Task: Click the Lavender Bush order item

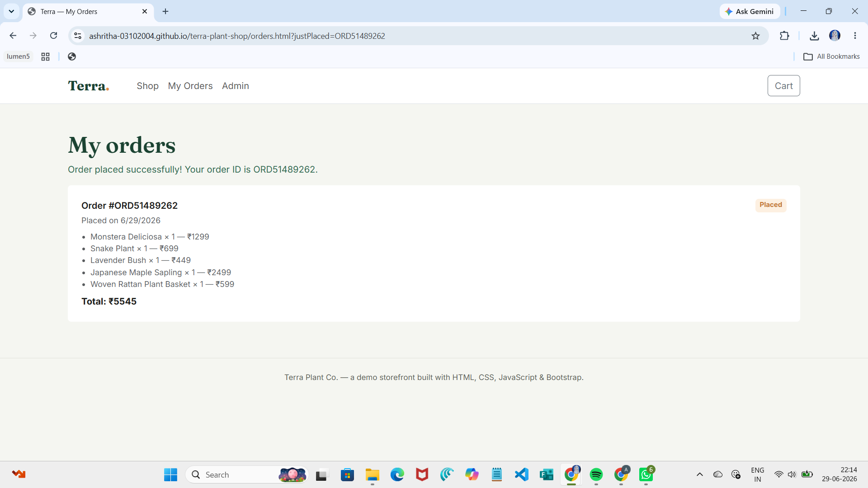Action: point(141,260)
